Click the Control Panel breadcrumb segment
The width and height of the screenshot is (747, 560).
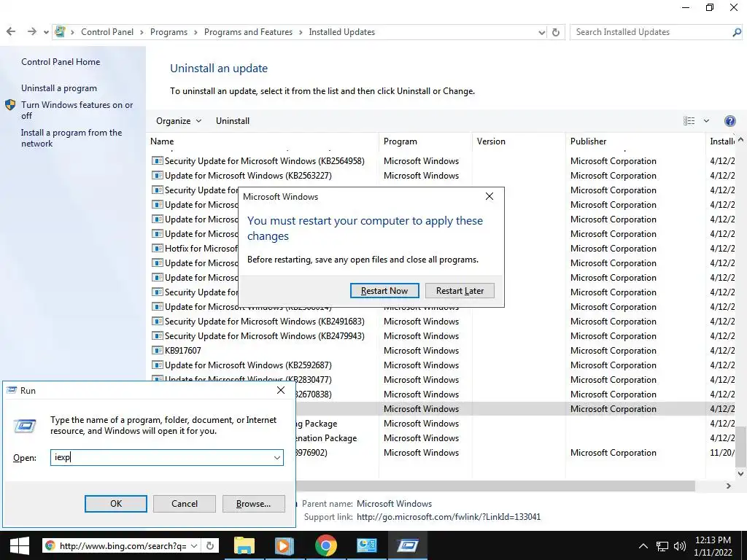(x=107, y=32)
